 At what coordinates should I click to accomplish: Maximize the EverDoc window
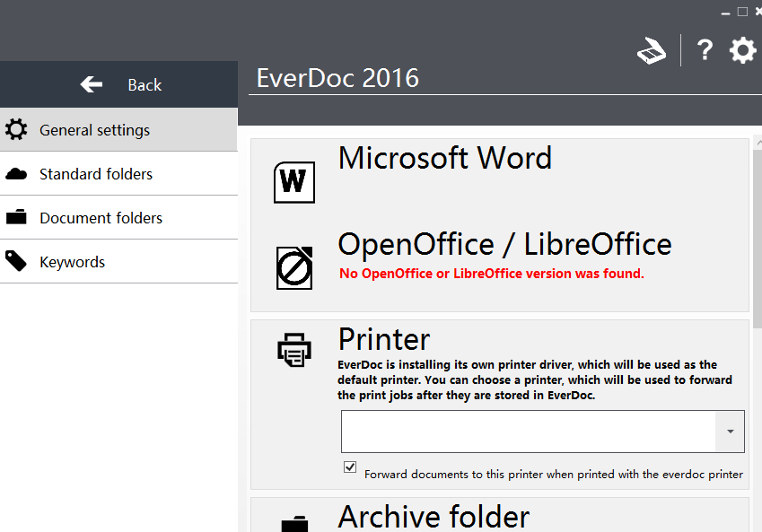(742, 12)
